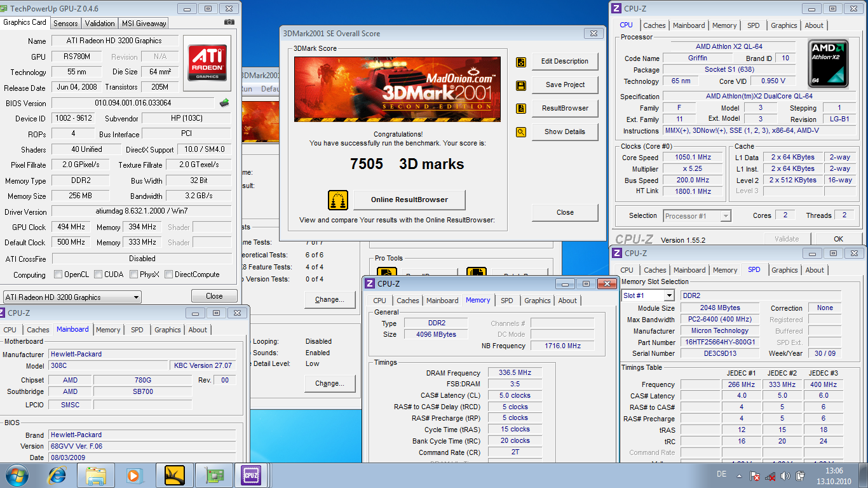Open the Slot #1 memory slot dropdown
868x488 pixels.
pyautogui.click(x=648, y=295)
